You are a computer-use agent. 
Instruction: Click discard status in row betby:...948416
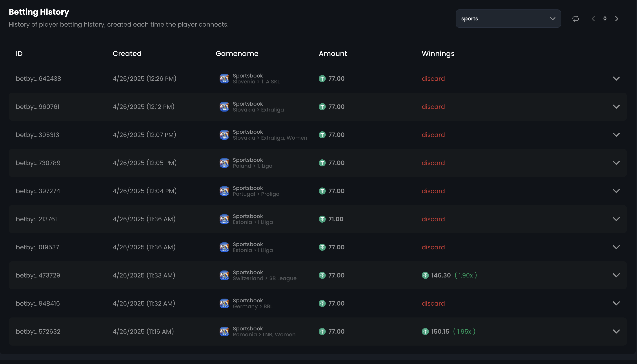tap(433, 303)
